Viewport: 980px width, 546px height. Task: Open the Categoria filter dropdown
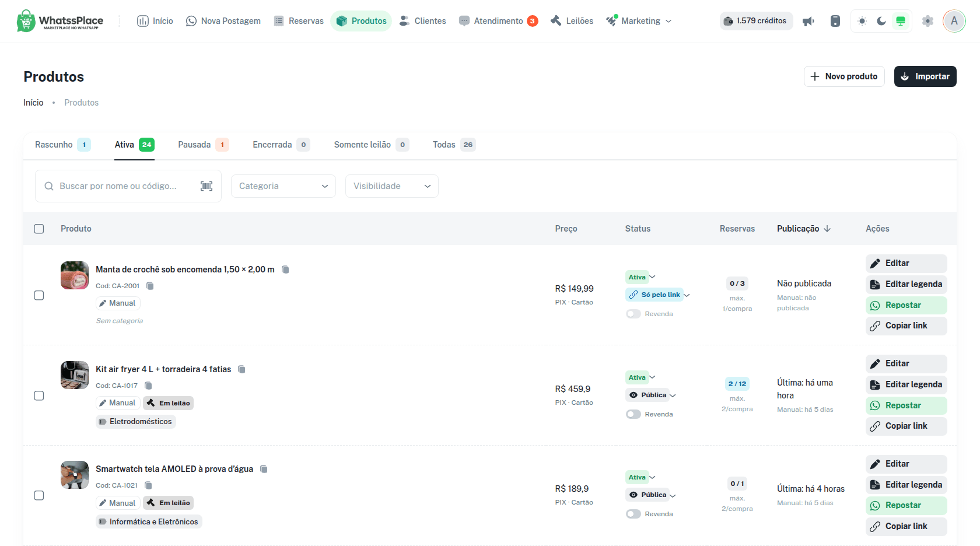[283, 186]
